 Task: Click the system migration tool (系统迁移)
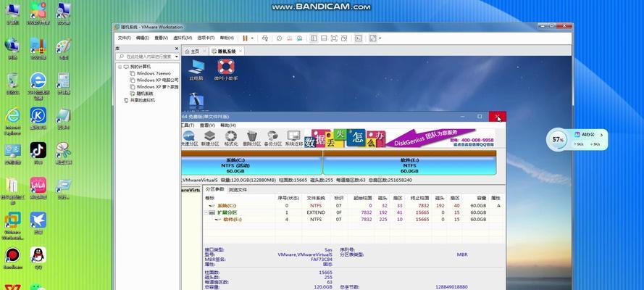[293, 138]
